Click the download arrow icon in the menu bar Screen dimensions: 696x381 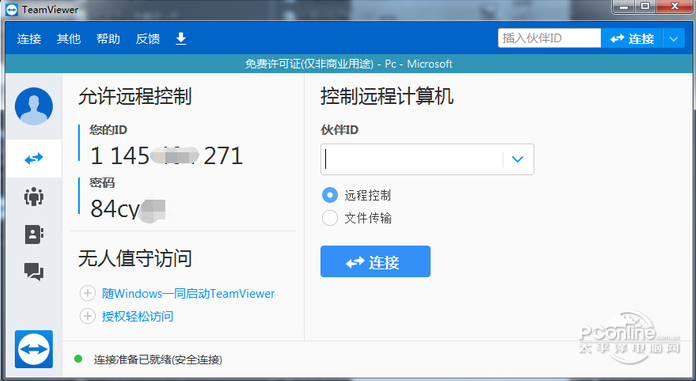[x=181, y=39]
